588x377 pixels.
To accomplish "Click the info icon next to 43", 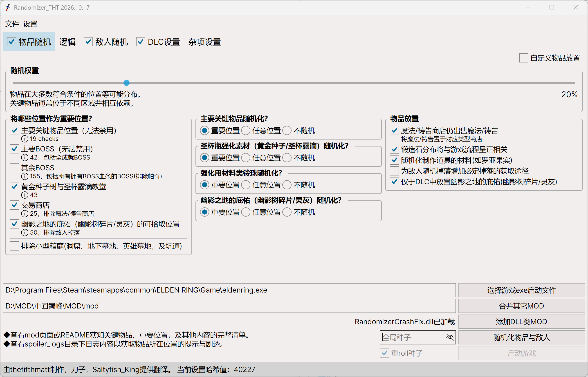I will [x=25, y=195].
